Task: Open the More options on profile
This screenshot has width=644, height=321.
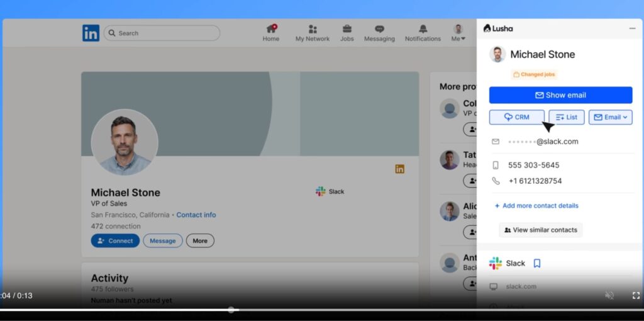Action: point(200,240)
